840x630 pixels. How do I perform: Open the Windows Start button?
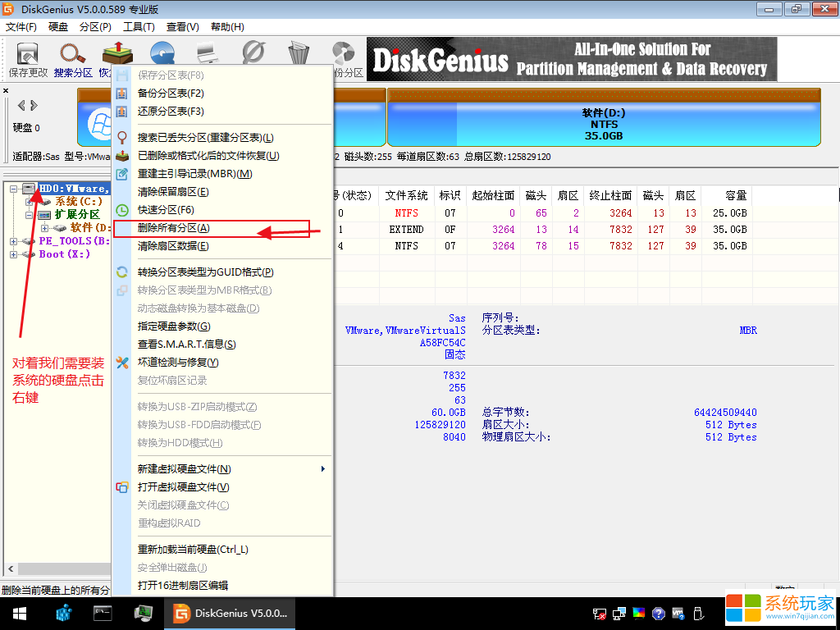20,614
